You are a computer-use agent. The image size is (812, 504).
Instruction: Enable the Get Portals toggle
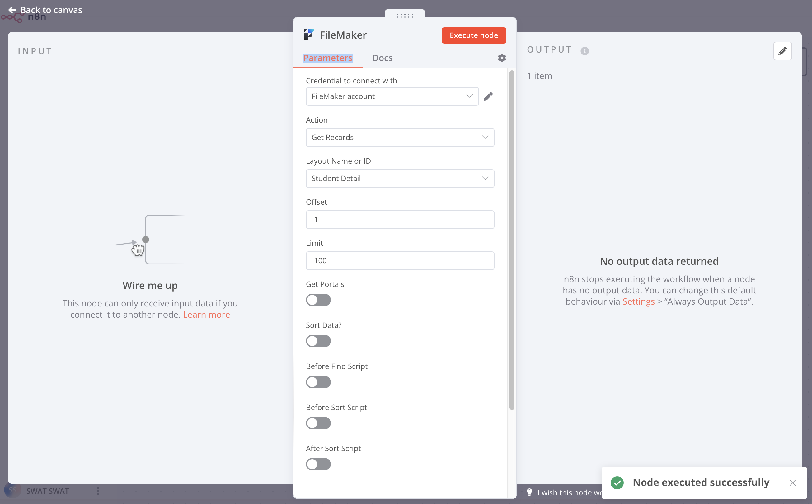[x=318, y=300]
